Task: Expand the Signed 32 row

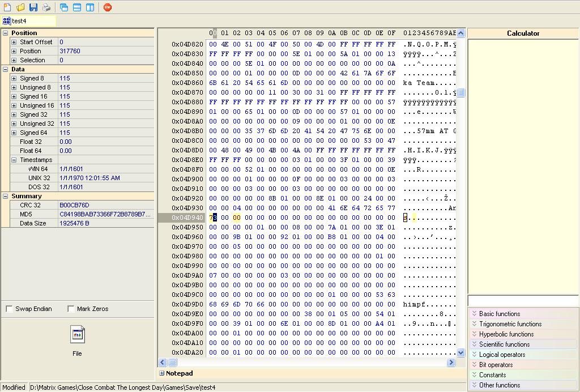Action: pos(14,114)
